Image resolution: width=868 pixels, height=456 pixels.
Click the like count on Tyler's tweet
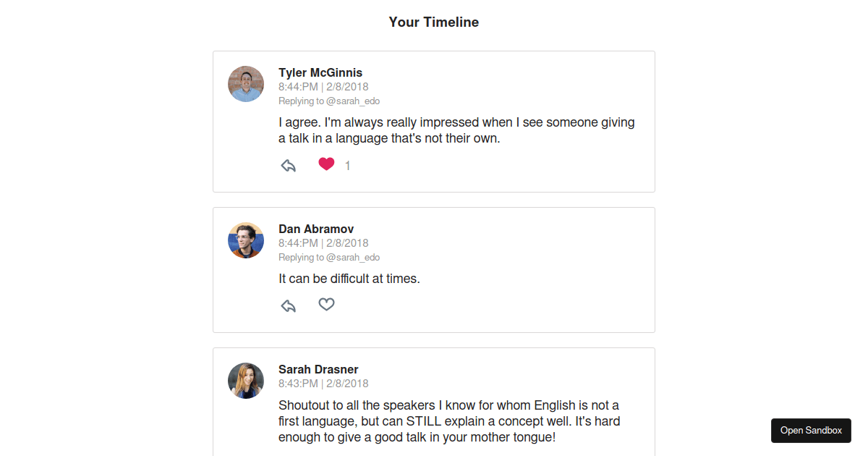pyautogui.click(x=348, y=166)
